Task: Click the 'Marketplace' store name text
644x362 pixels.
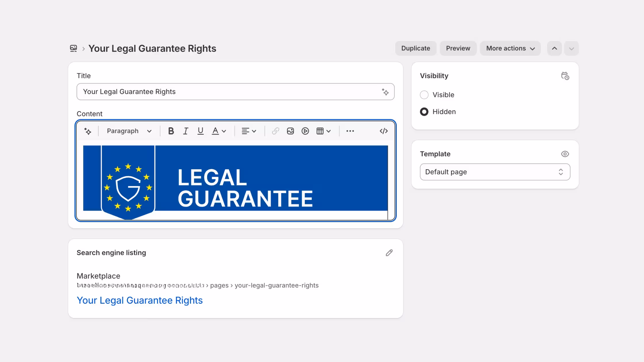Action: point(98,276)
